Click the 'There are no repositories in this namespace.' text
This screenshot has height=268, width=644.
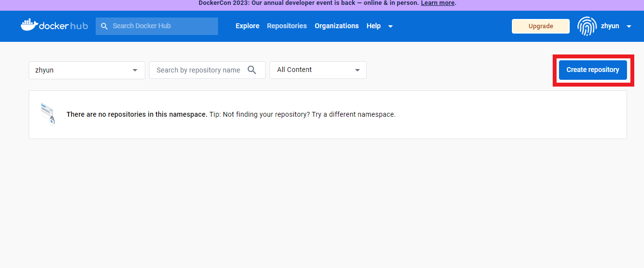[x=137, y=115]
